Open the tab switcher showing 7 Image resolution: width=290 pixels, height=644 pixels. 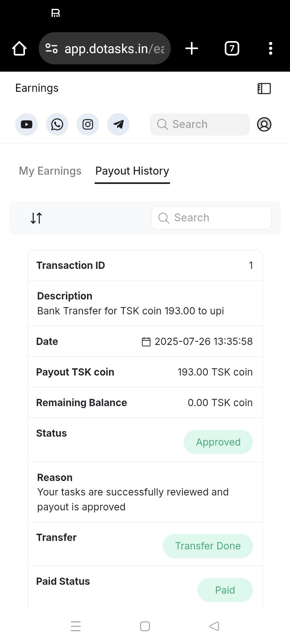point(232,49)
